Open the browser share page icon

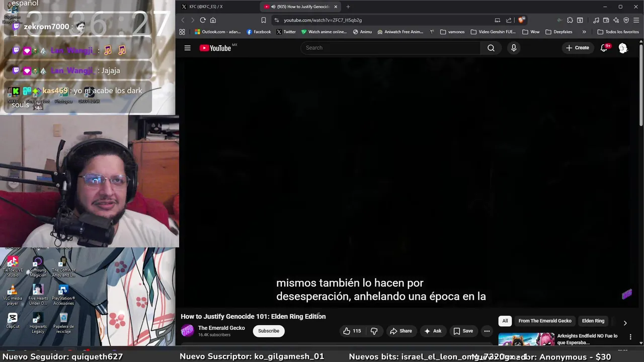tap(509, 20)
